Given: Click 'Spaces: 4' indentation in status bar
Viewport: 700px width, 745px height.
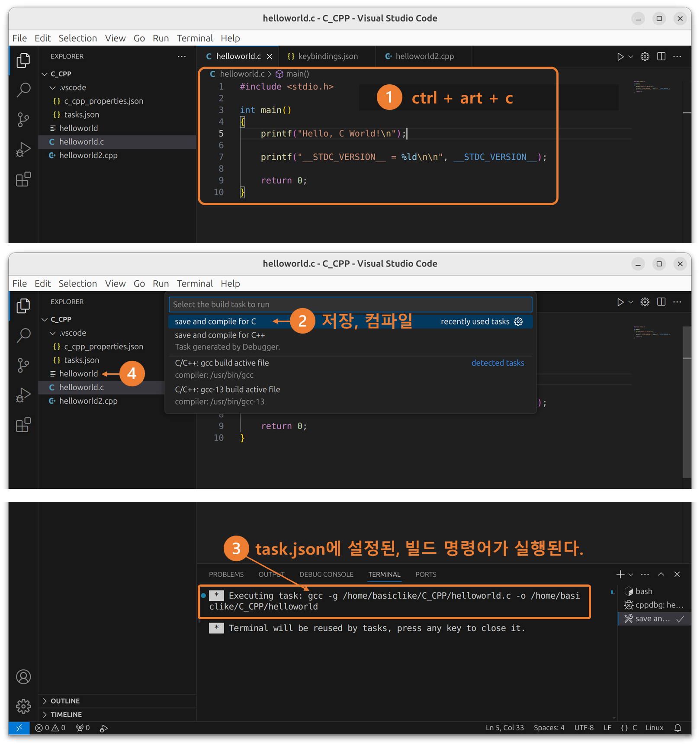Looking at the screenshot, I should [x=549, y=728].
